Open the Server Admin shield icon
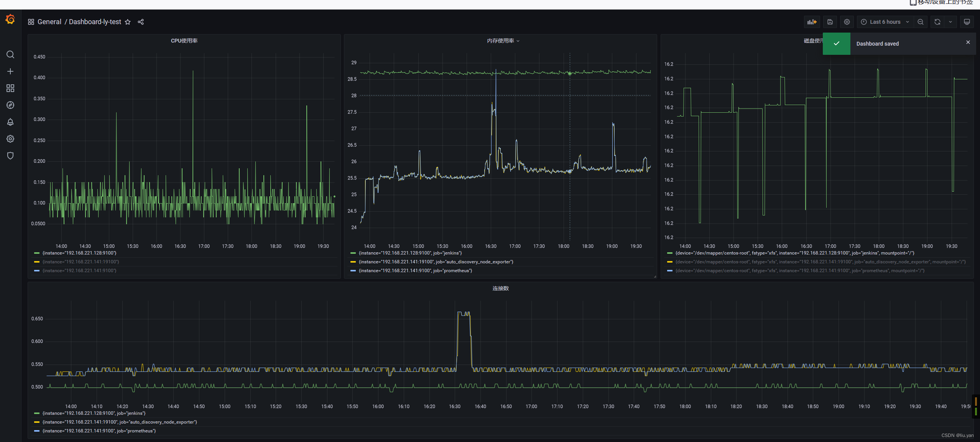The image size is (980, 442). tap(10, 156)
